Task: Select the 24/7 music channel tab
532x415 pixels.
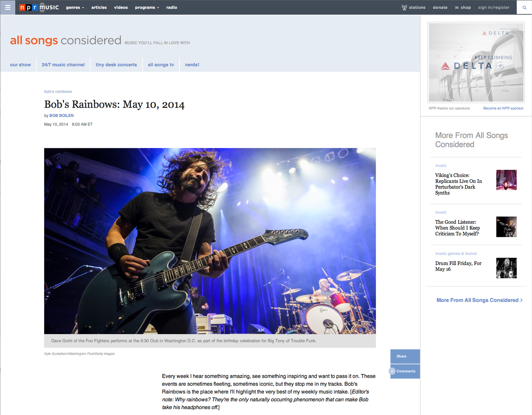Action: 63,65
